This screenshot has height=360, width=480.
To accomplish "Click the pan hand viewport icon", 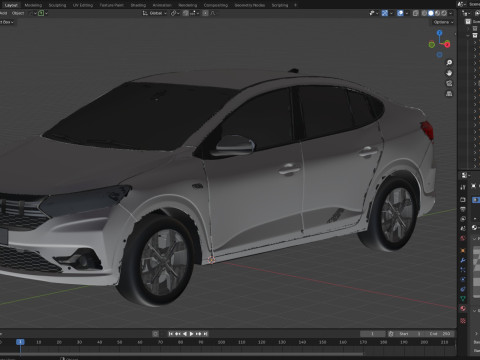I will tap(449, 73).
